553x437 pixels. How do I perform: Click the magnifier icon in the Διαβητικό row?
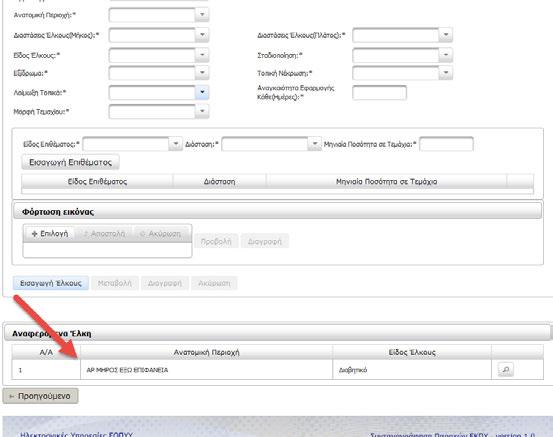coord(506,370)
